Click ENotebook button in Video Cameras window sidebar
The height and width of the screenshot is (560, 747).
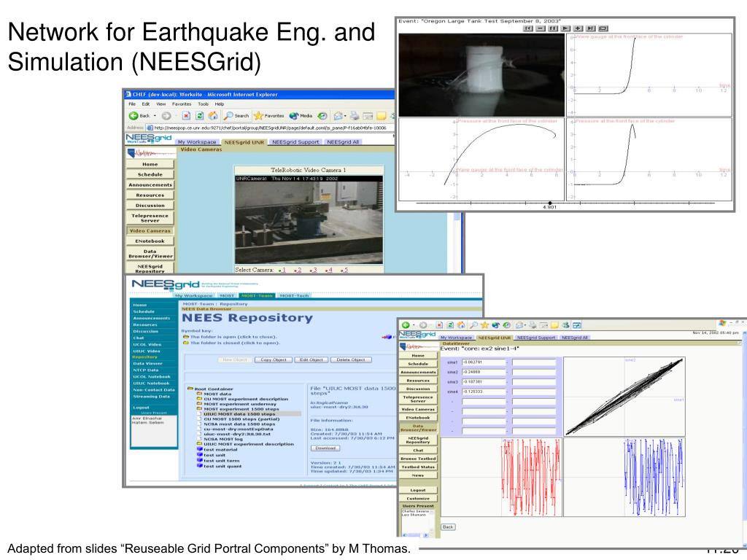pos(150,241)
